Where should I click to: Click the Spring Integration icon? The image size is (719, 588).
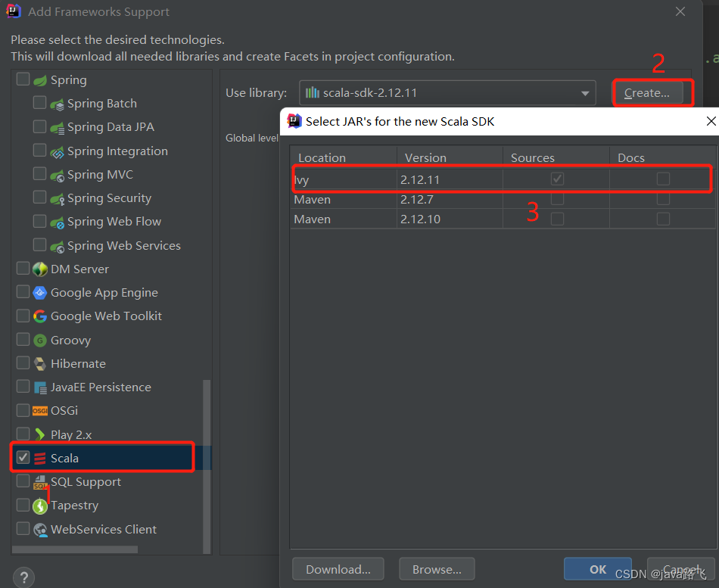(57, 152)
